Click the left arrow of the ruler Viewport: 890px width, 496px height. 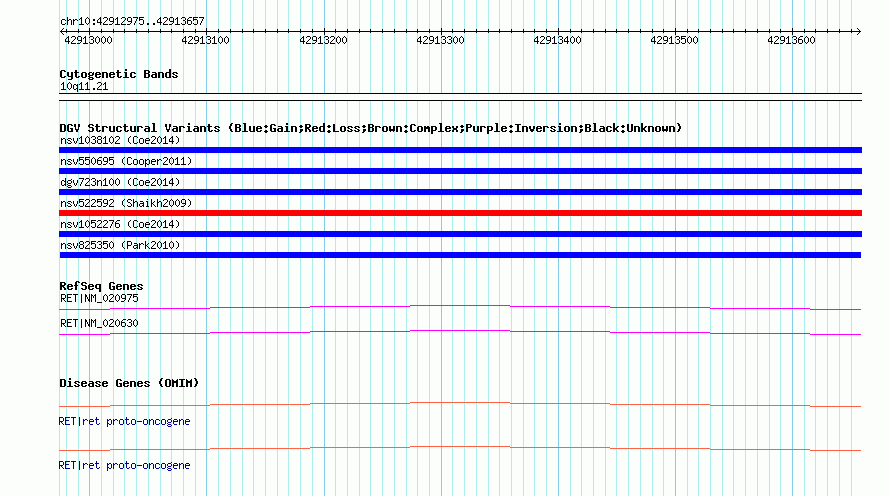tap(62, 32)
